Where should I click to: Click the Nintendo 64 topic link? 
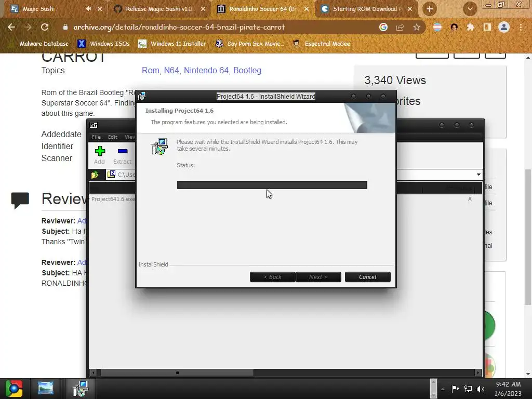point(206,70)
